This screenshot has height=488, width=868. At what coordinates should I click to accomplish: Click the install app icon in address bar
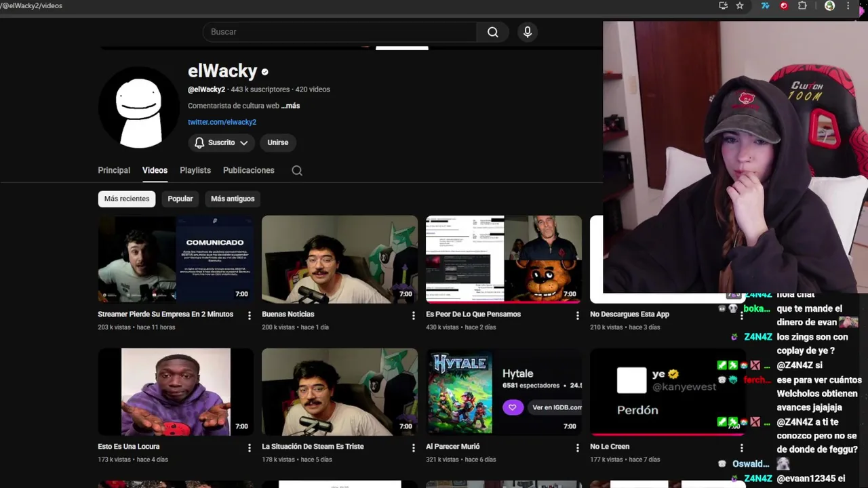pyautogui.click(x=724, y=5)
